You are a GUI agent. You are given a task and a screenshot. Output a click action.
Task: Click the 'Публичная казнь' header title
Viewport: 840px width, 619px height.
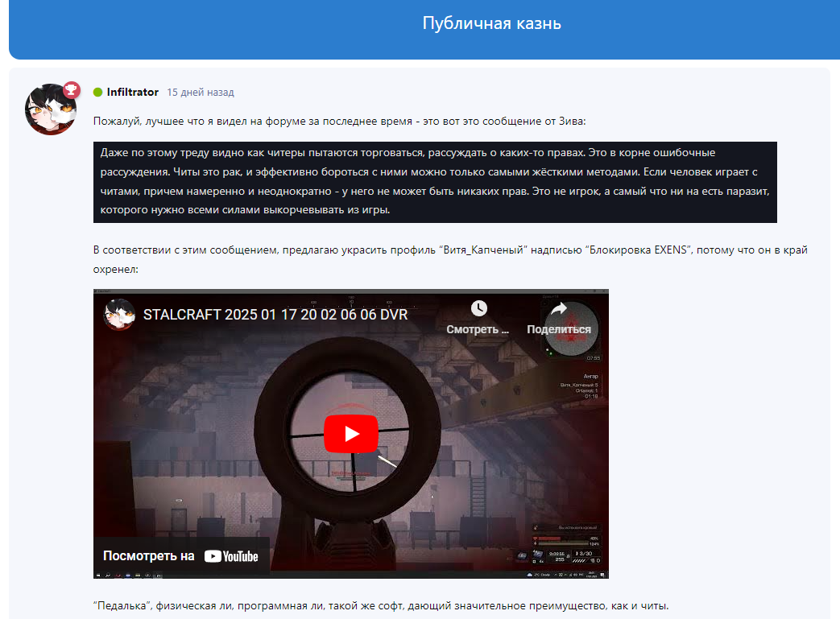click(x=492, y=23)
